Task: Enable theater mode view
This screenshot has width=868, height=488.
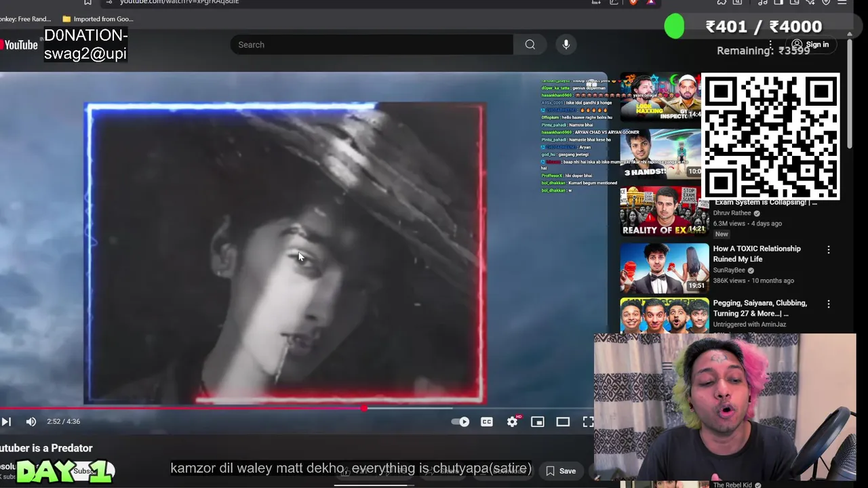Action: 563,422
